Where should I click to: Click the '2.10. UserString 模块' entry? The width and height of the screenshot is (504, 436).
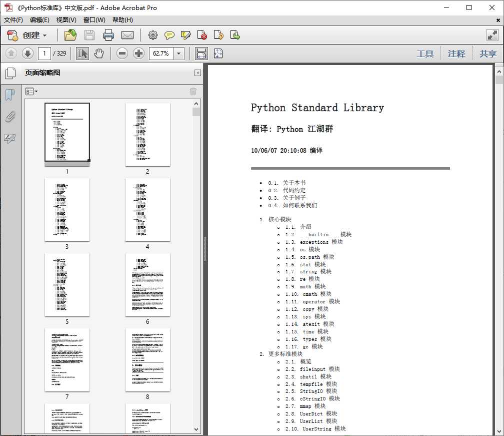coord(315,428)
